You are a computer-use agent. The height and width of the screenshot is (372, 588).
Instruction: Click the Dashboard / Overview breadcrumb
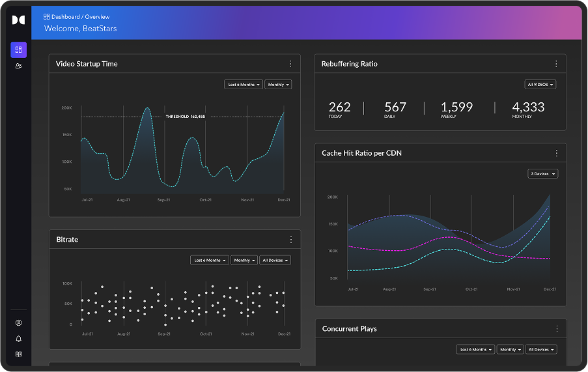coord(77,17)
